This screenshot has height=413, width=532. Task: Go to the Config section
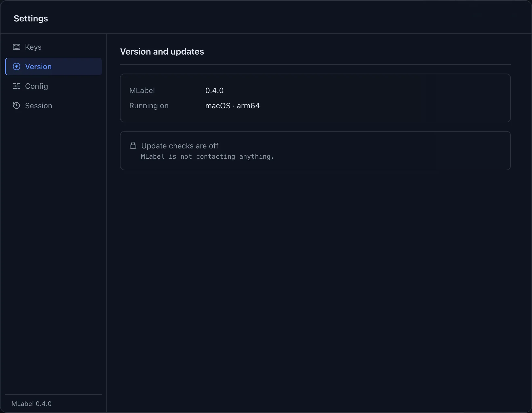point(53,86)
